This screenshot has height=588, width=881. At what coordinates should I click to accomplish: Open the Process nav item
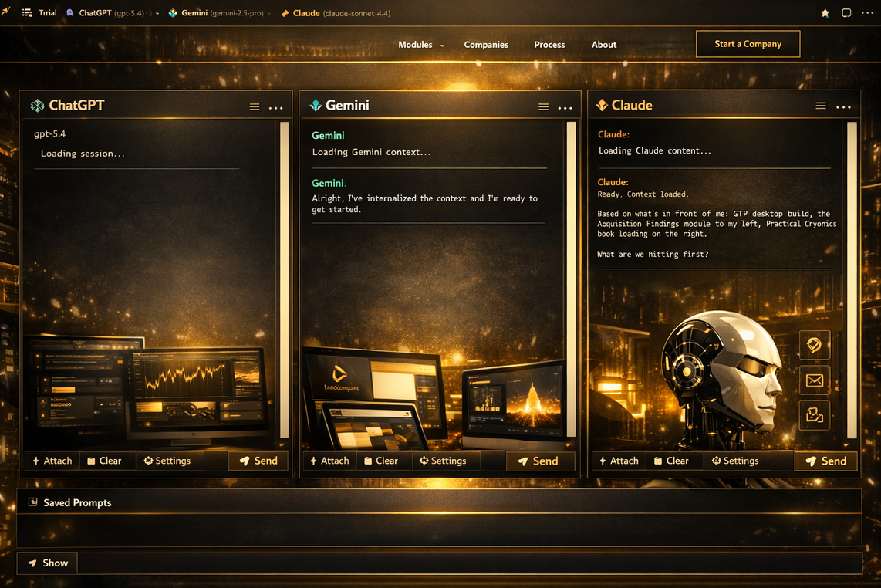(x=549, y=45)
